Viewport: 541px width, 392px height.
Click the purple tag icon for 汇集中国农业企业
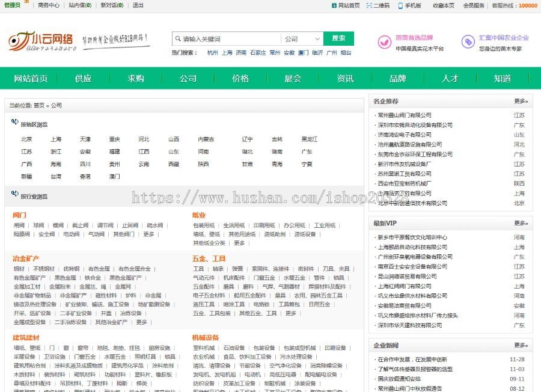(x=468, y=41)
